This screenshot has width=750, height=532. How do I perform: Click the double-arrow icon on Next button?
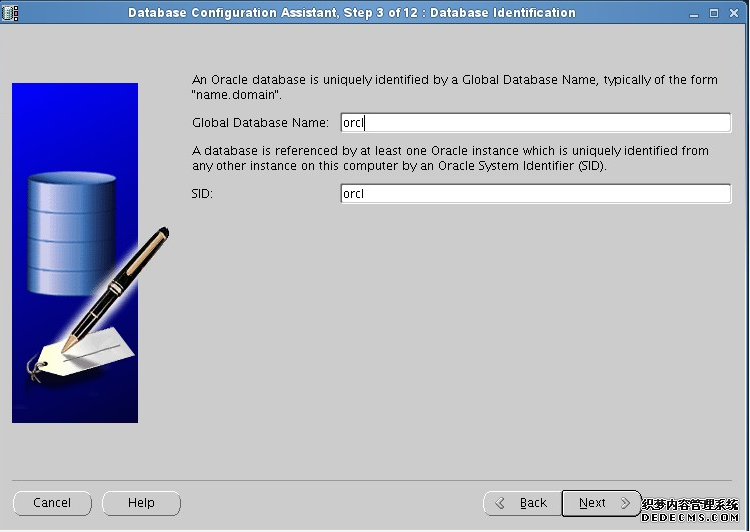coord(625,503)
